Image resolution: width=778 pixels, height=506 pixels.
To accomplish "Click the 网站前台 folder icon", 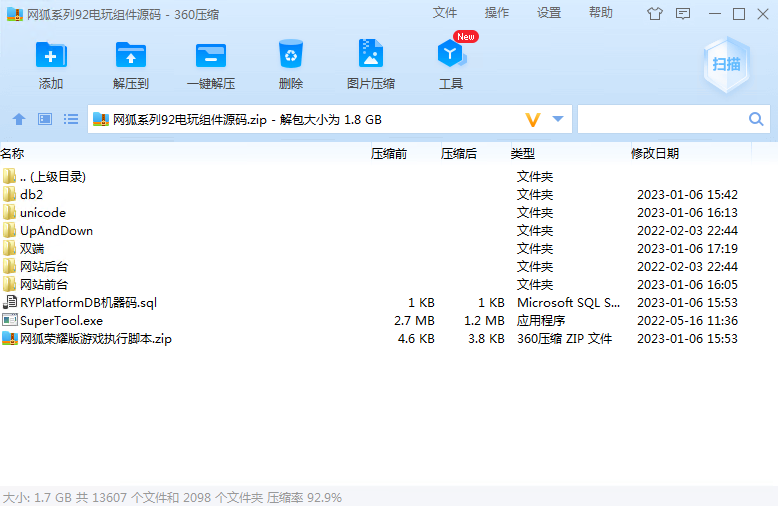I will 9,284.
